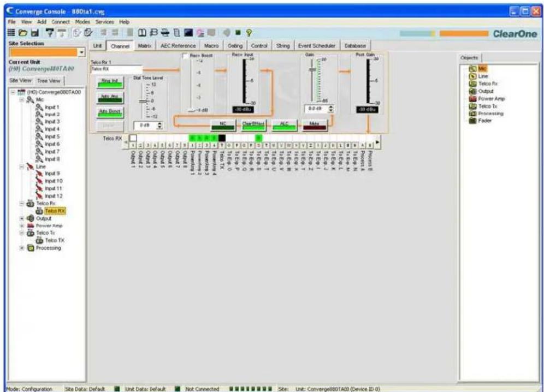The width and height of the screenshot is (544, 392).
Task: Toggle the Auto Disct button
Action: click(x=110, y=113)
